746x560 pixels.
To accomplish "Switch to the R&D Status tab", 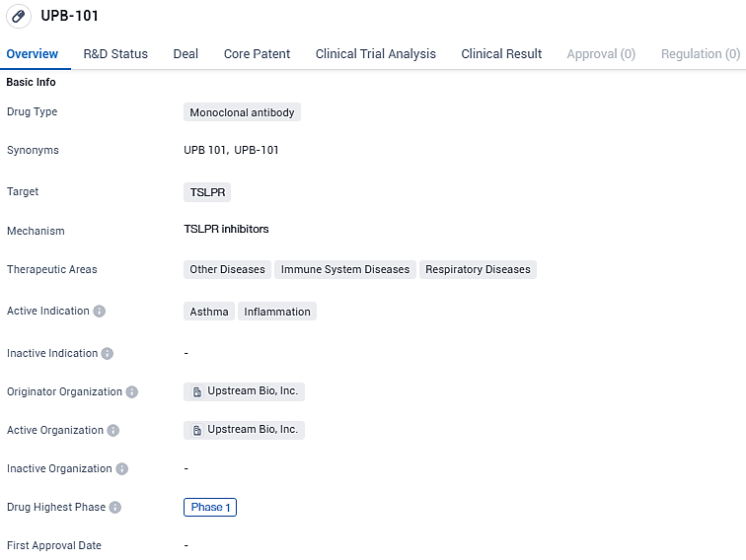I will pyautogui.click(x=115, y=54).
